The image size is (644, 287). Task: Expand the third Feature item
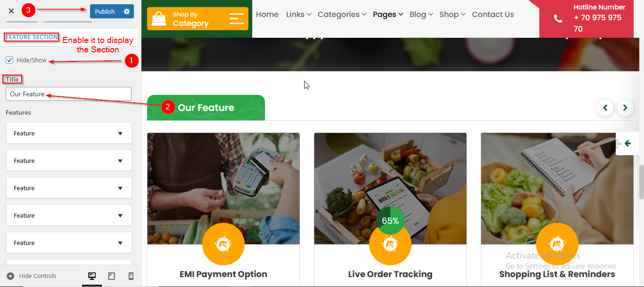tap(69, 188)
